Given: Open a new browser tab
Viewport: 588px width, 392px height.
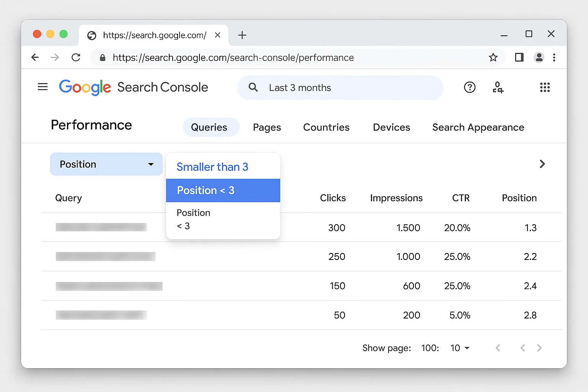Looking at the screenshot, I should point(242,35).
